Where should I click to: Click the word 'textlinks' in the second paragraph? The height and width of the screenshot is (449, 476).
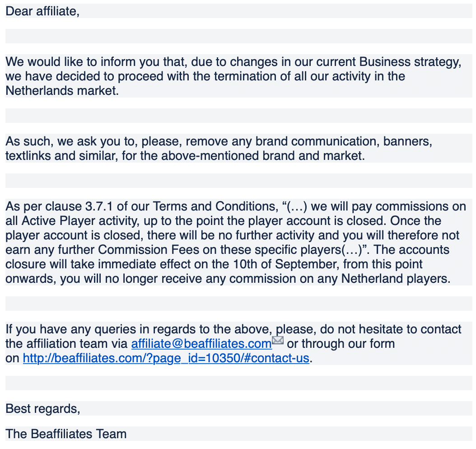point(28,156)
